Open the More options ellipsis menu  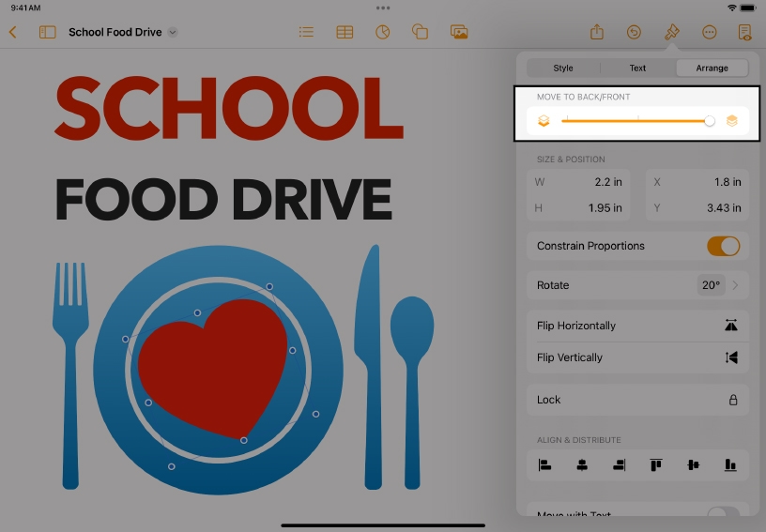[710, 32]
